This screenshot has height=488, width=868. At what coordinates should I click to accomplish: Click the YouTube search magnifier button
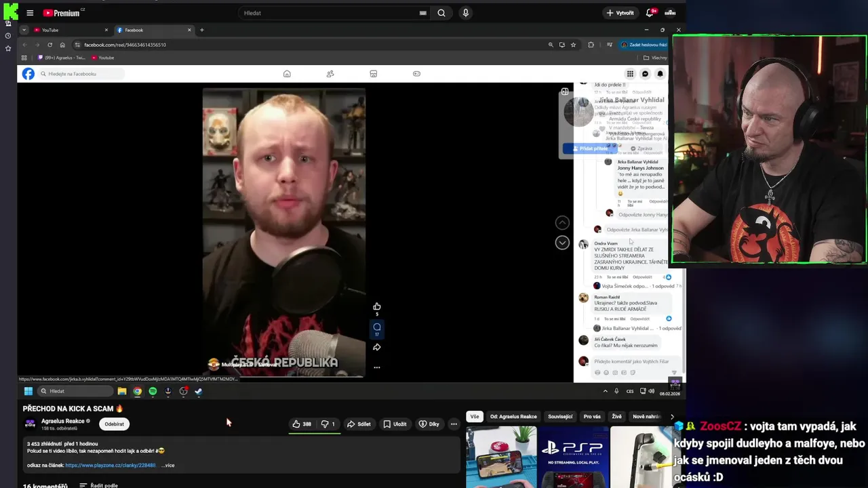pyautogui.click(x=441, y=13)
